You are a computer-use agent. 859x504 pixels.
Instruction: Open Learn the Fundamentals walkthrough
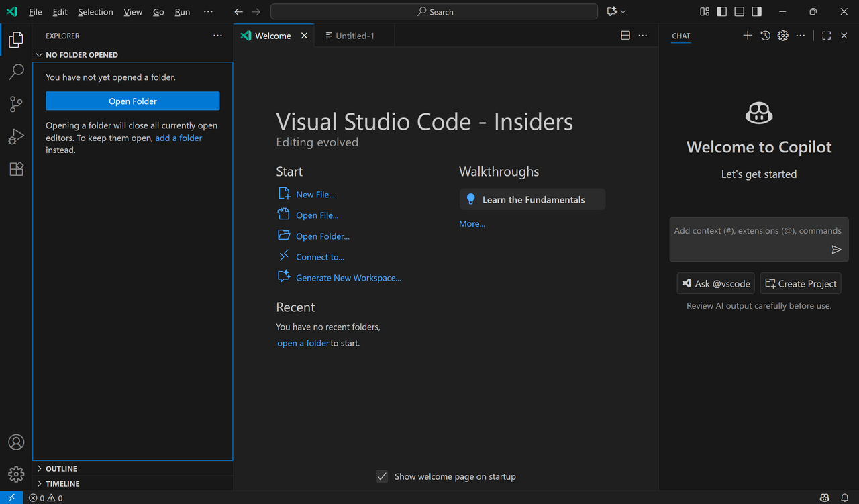pyautogui.click(x=533, y=199)
